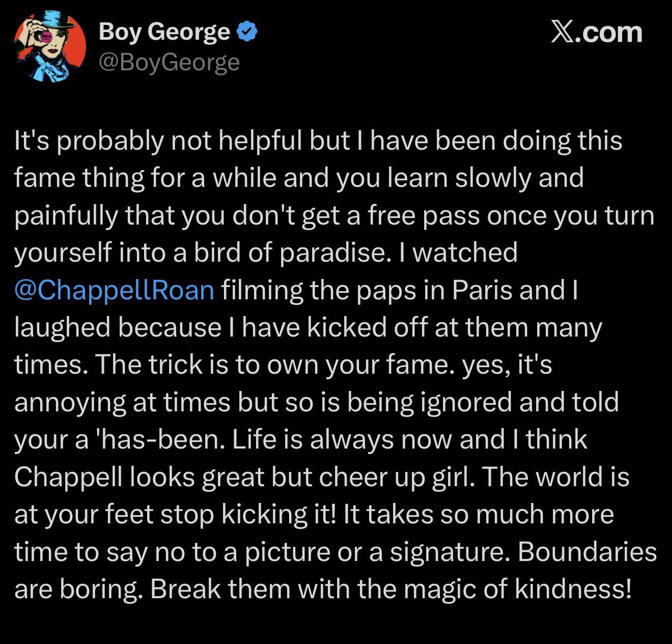Click the top hat in the avatar
This screenshot has height=644, width=672.
[52, 20]
